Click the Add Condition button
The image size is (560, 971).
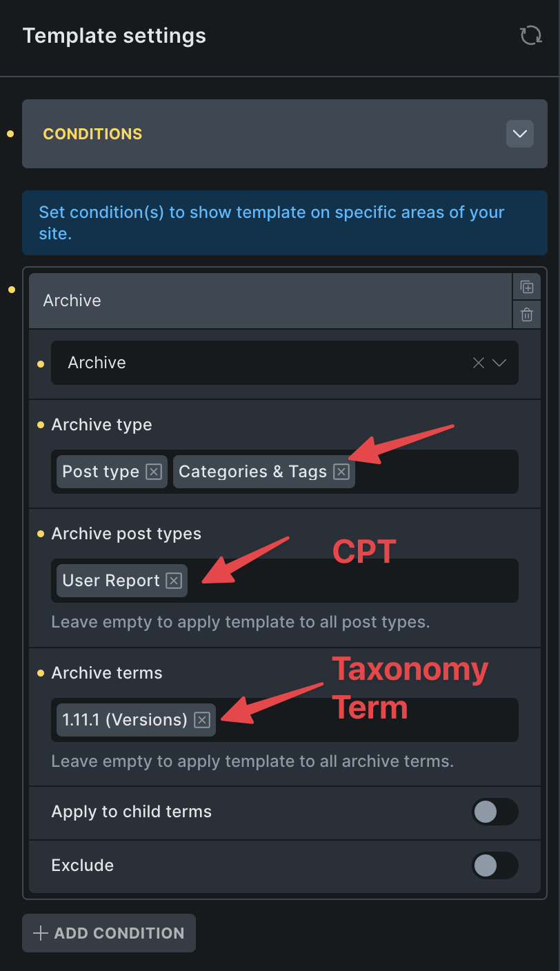(109, 933)
